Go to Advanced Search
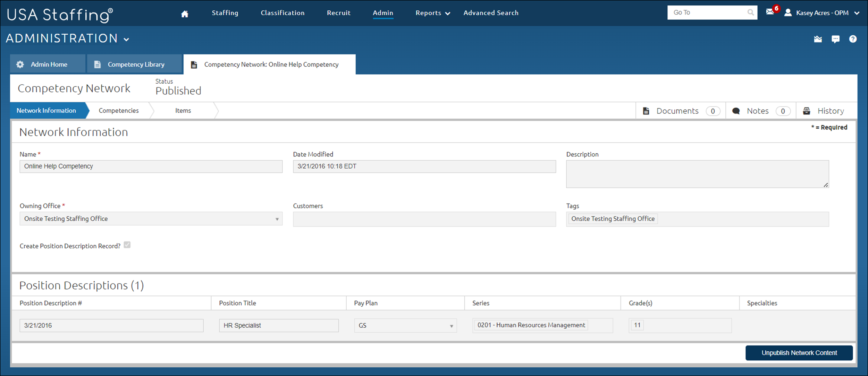This screenshot has height=376, width=868. coord(491,13)
